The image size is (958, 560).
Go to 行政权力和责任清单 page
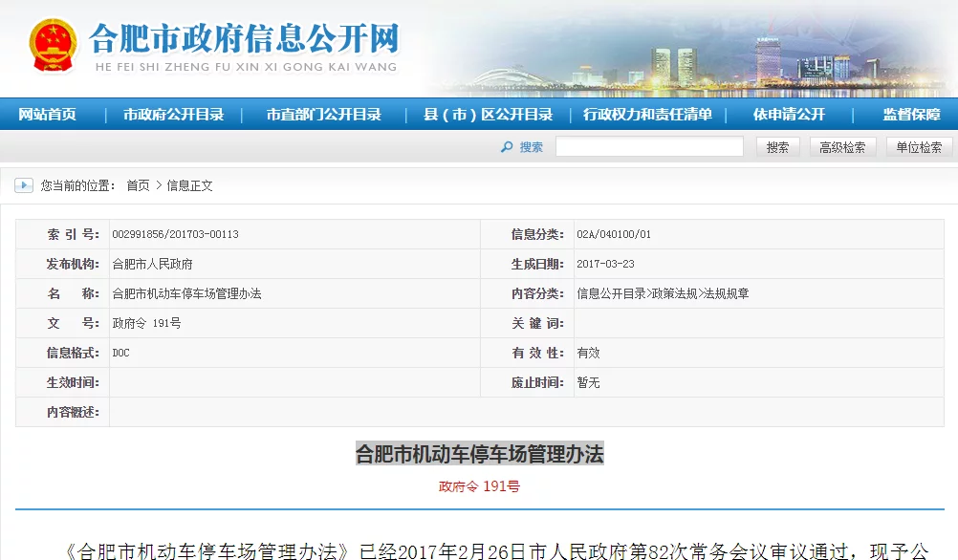point(647,115)
